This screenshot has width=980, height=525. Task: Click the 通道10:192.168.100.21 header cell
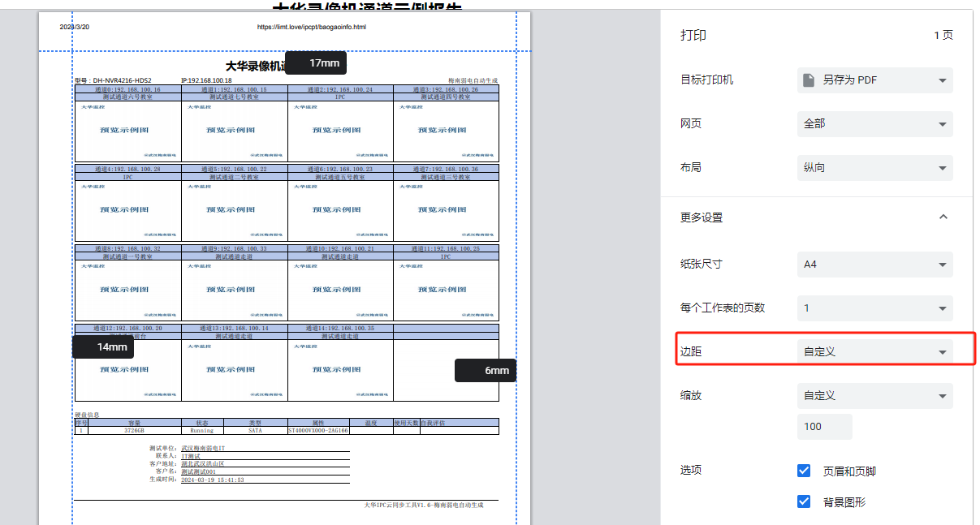tap(340, 248)
